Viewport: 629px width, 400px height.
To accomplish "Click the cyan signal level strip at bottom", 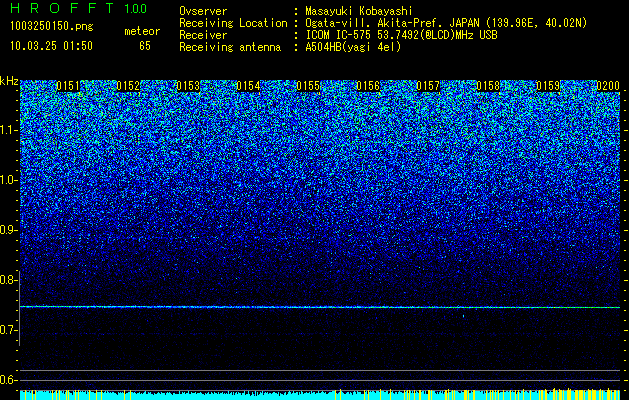I will point(320,394).
